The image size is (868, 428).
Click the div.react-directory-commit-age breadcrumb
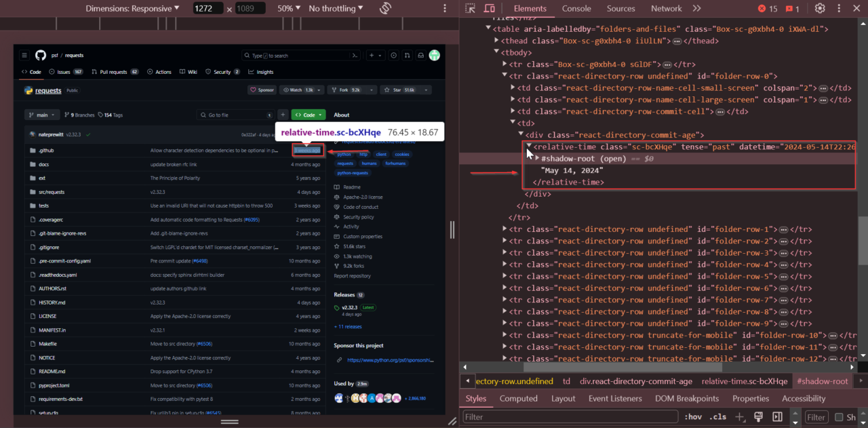(636, 381)
